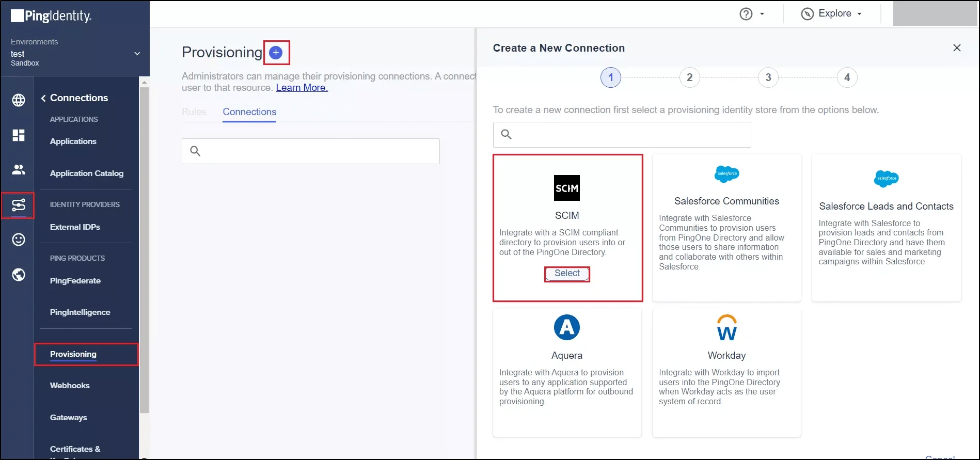The image size is (980, 460).
Task: Open the Connections icon in sidebar
Action: point(19,205)
